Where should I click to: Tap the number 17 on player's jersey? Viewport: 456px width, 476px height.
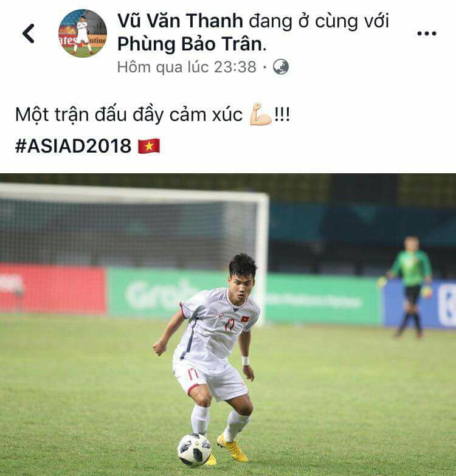[x=229, y=325]
